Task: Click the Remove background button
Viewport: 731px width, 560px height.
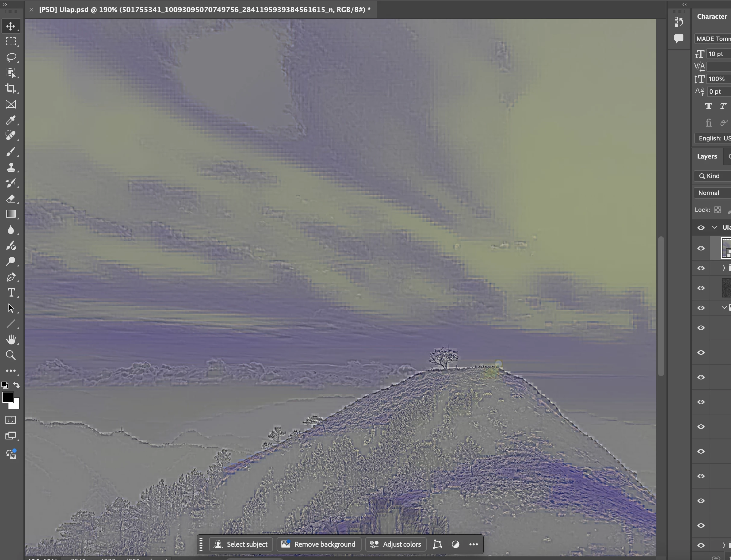Action: [318, 544]
